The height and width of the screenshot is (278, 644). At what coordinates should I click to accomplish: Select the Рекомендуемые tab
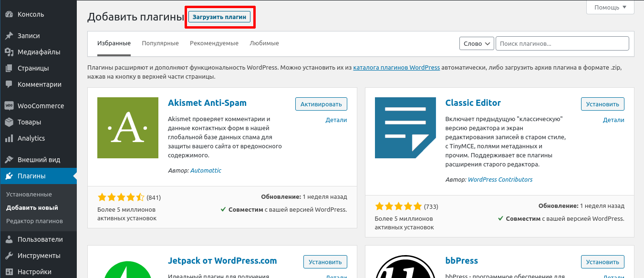(214, 43)
